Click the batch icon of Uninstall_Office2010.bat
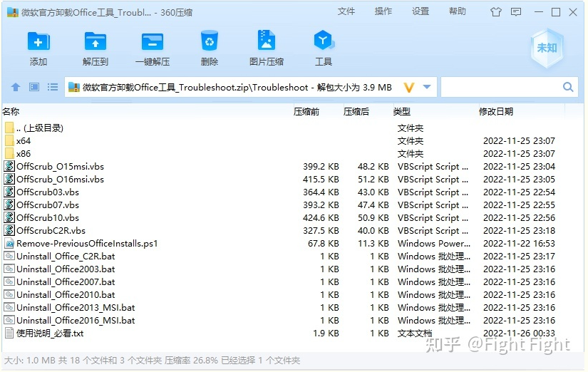 [x=9, y=294]
